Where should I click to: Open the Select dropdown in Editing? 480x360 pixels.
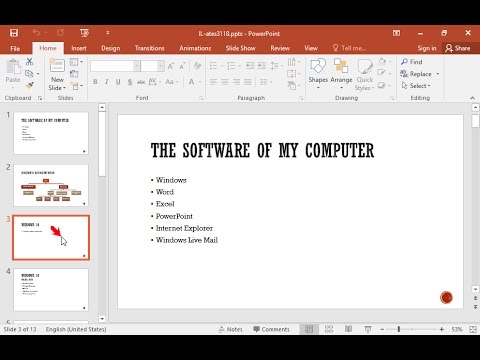point(416,86)
